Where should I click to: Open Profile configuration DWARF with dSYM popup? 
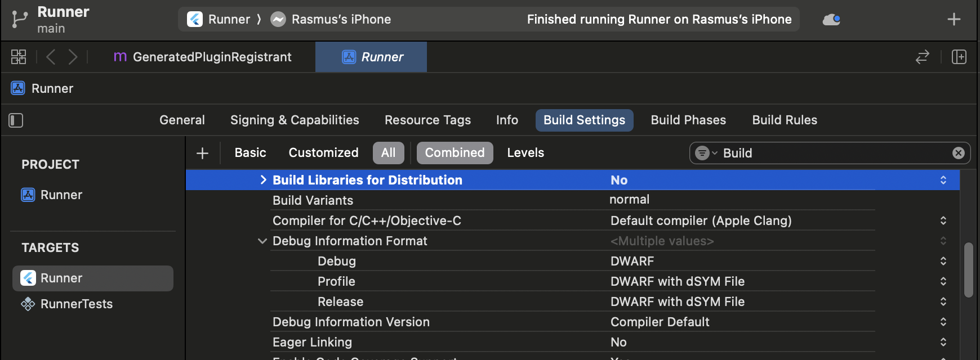click(943, 281)
